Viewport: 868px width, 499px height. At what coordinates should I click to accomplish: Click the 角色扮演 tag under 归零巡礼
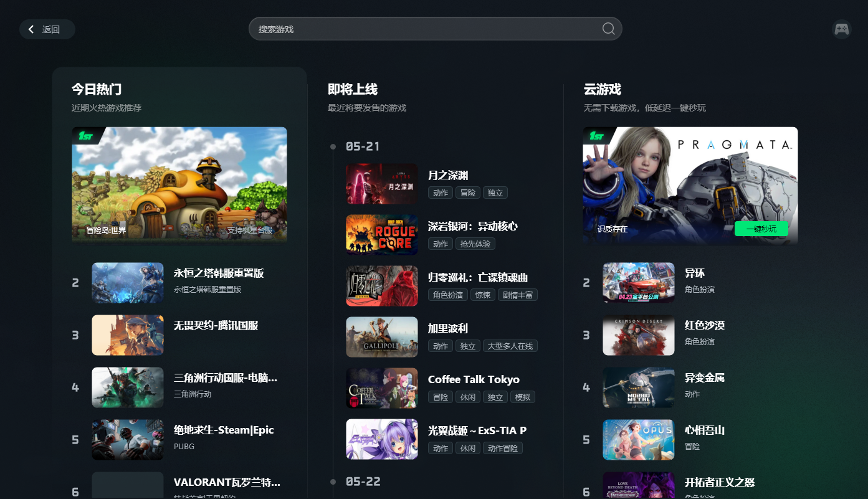pos(448,295)
